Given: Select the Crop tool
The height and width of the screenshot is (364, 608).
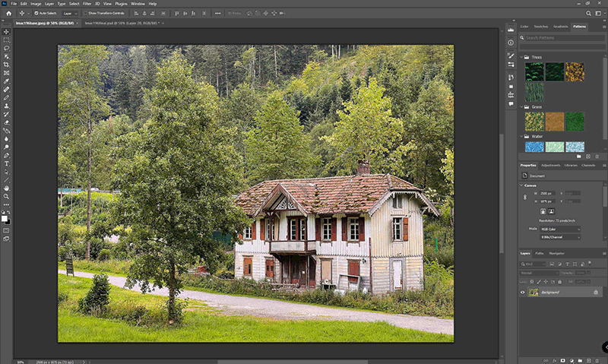Looking at the screenshot, I should pos(6,65).
